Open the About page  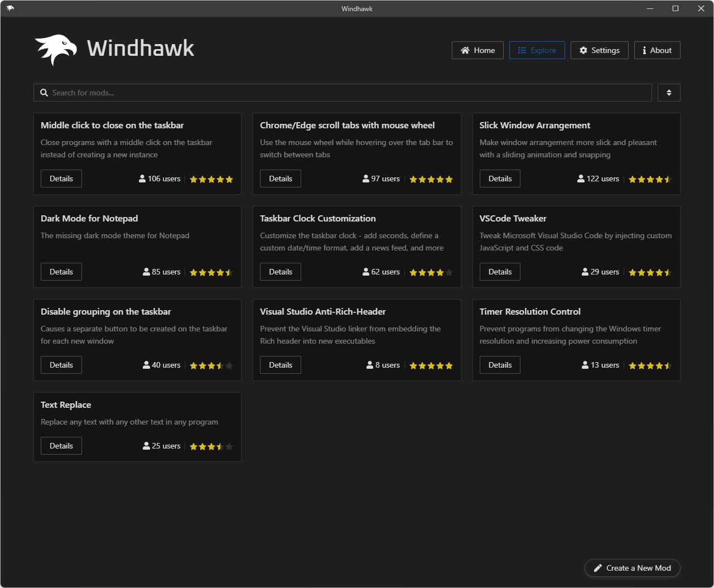click(x=657, y=50)
